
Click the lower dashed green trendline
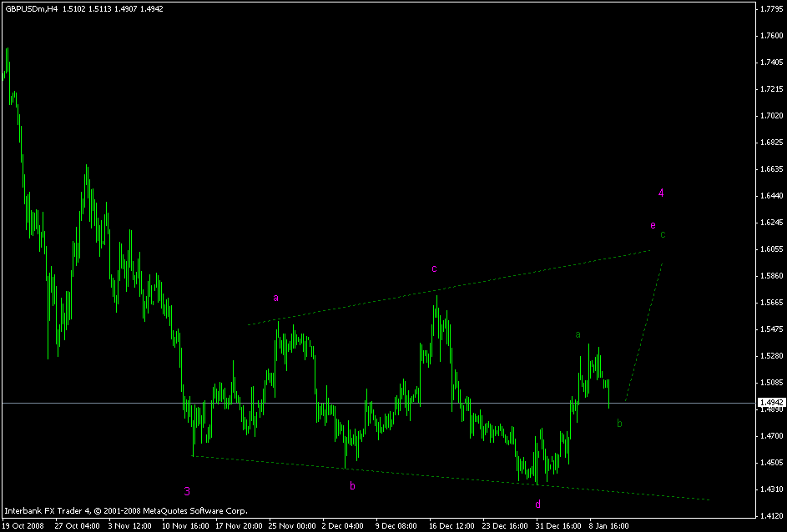pyautogui.click(x=452, y=477)
